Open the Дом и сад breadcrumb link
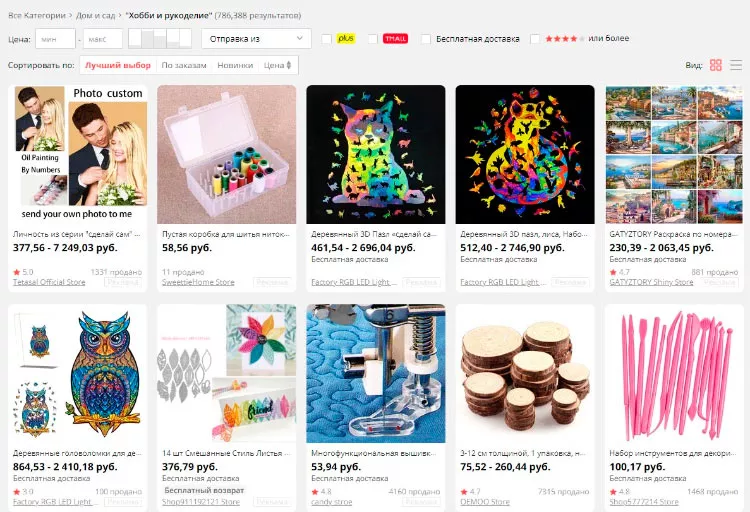This screenshot has width=750, height=512. [96, 15]
